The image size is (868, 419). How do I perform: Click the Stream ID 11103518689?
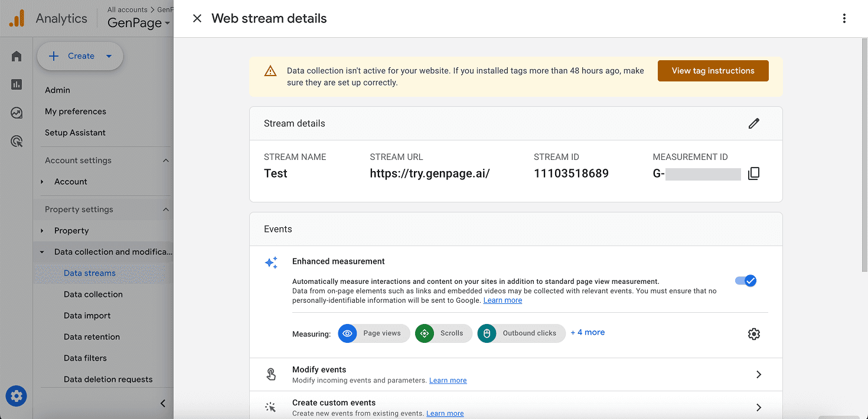click(x=571, y=174)
